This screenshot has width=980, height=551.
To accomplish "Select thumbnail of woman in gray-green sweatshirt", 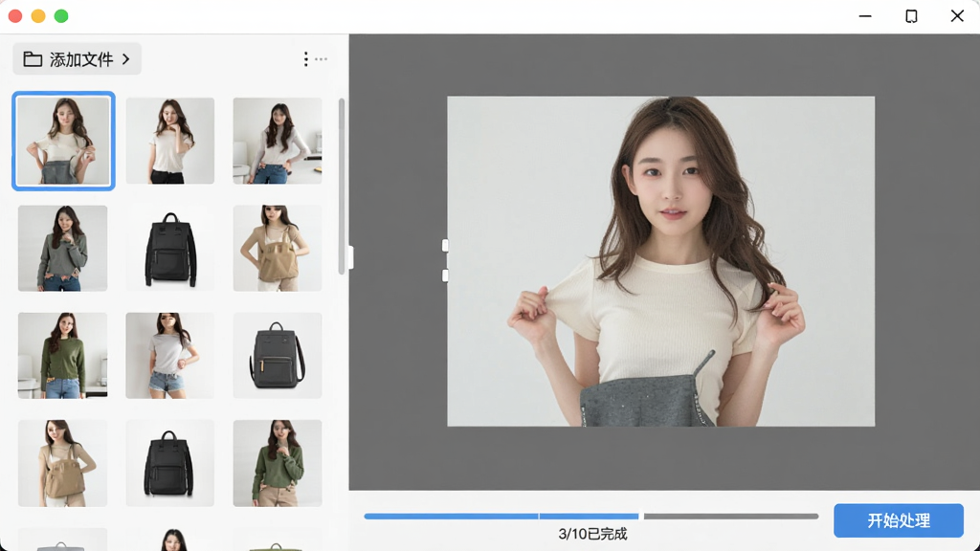I will pos(62,248).
